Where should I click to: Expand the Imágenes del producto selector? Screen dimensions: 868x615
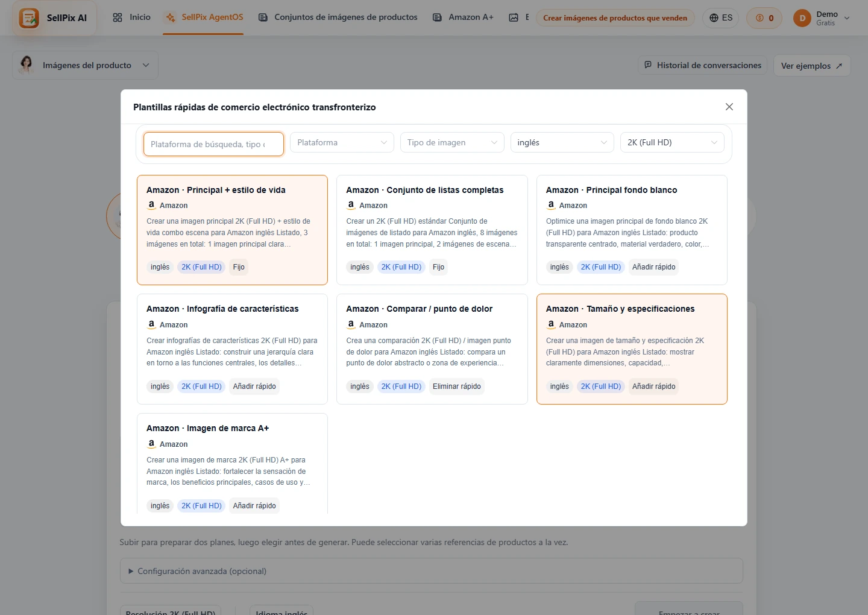(x=85, y=65)
